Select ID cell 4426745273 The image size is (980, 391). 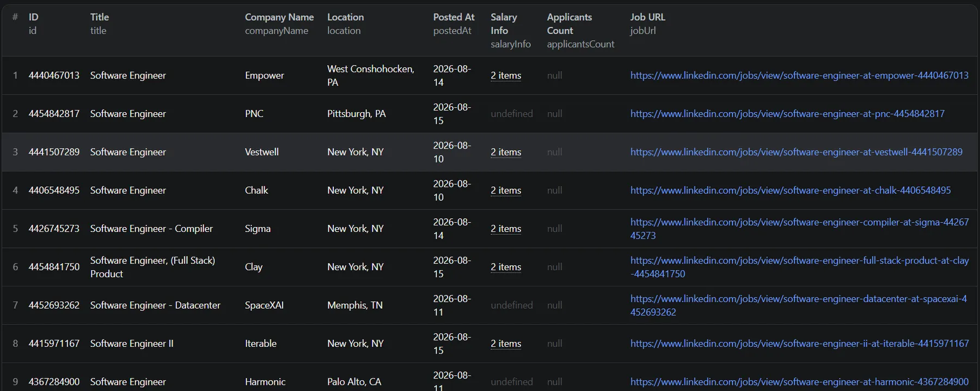pyautogui.click(x=54, y=229)
